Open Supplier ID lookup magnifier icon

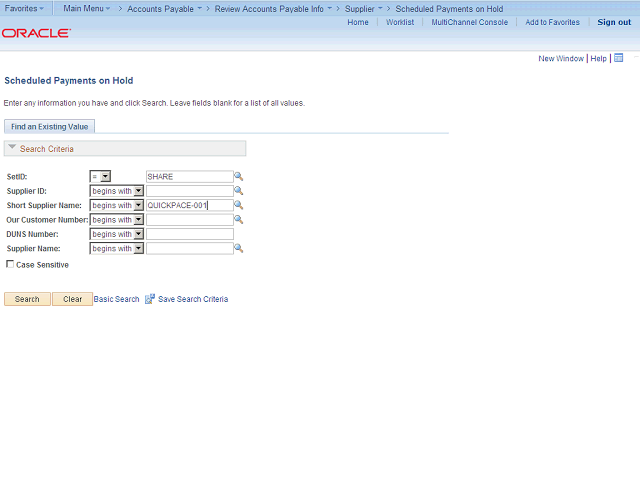point(238,191)
